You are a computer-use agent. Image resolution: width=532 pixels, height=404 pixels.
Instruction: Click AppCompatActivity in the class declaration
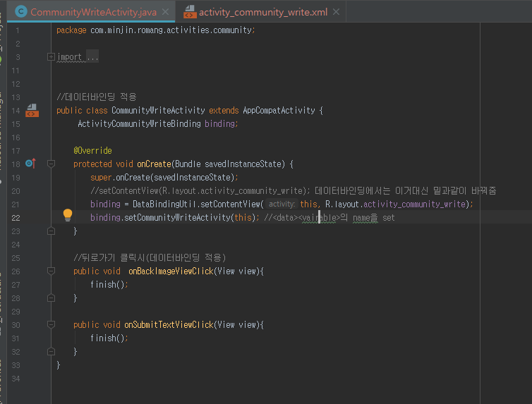[279, 111]
